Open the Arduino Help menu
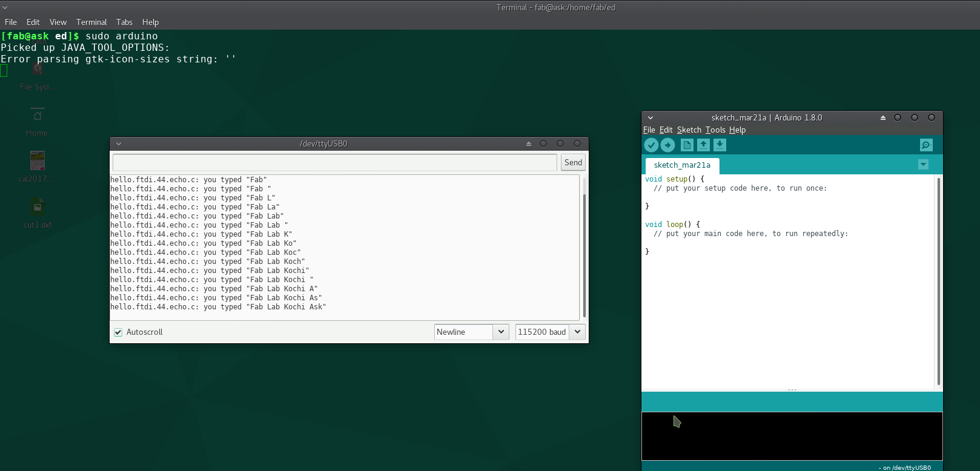 point(737,130)
